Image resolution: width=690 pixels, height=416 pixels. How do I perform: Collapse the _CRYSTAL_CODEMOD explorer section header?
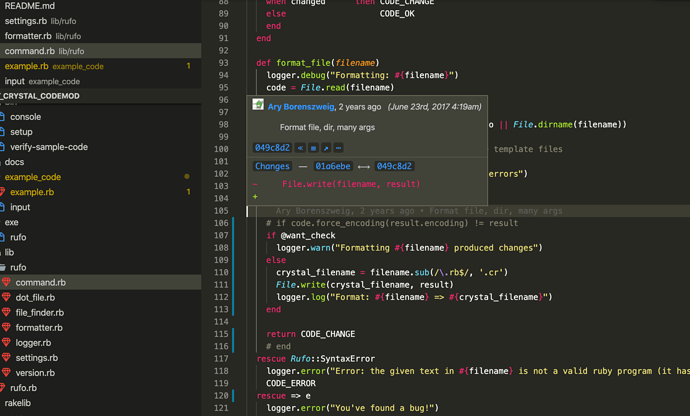click(40, 96)
